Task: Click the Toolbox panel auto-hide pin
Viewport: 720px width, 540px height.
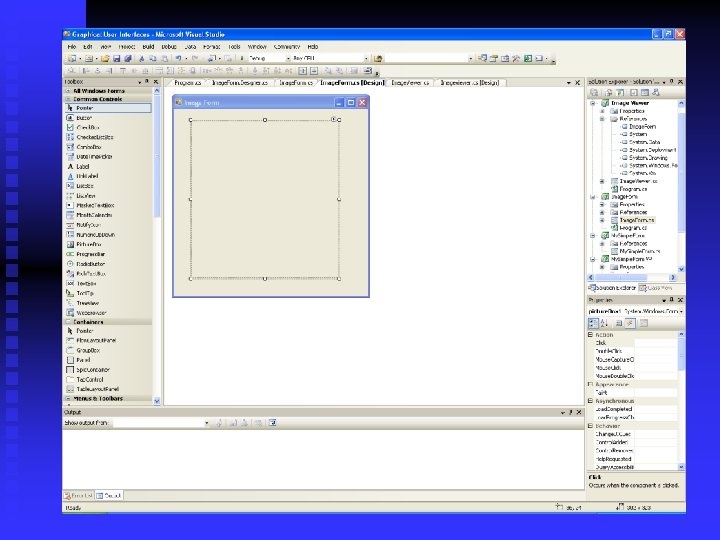Action: click(147, 81)
